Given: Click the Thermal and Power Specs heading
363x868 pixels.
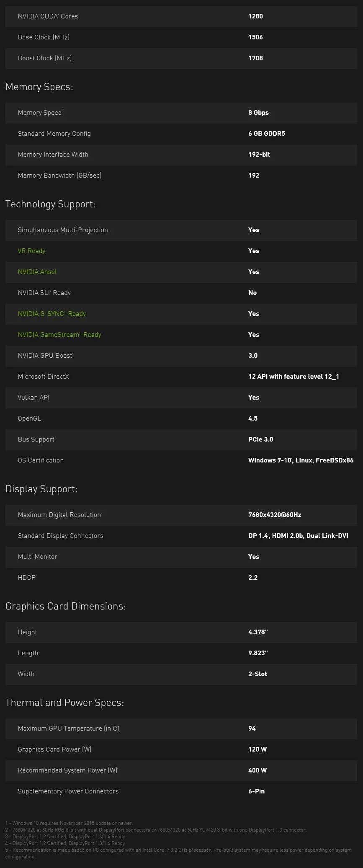Looking at the screenshot, I should point(65,703).
